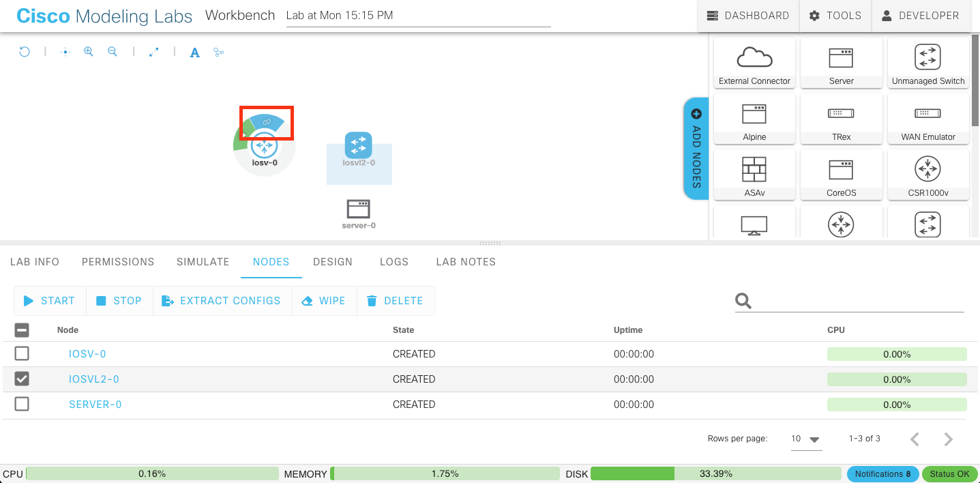Switch to the SIMULATE tab
The width and height of the screenshot is (980, 483).
coord(203,262)
